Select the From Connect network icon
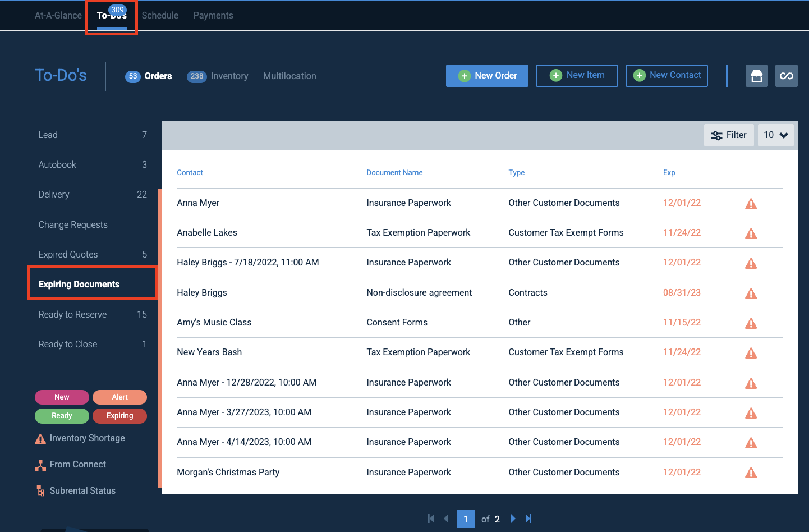Screen dimensions: 809x532 pos(40,464)
